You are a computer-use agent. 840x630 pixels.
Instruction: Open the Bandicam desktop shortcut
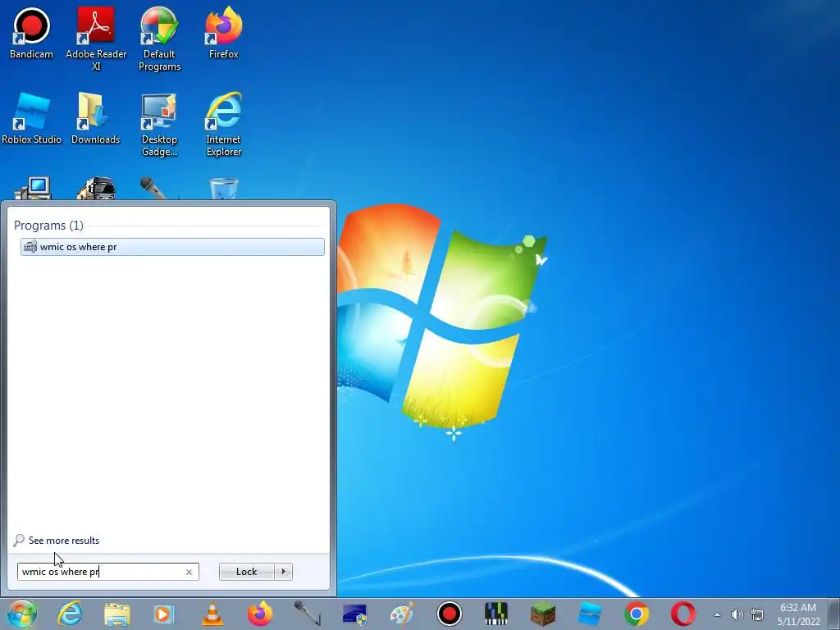[x=31, y=33]
